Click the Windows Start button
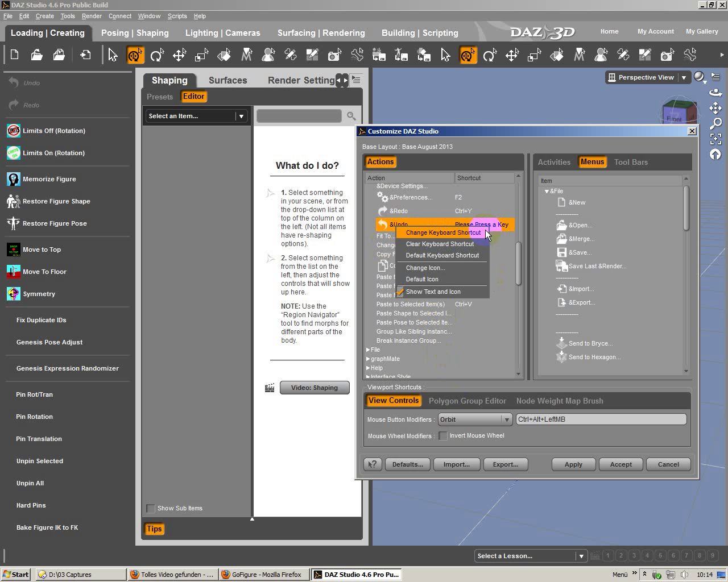The image size is (728, 582). pyautogui.click(x=15, y=574)
